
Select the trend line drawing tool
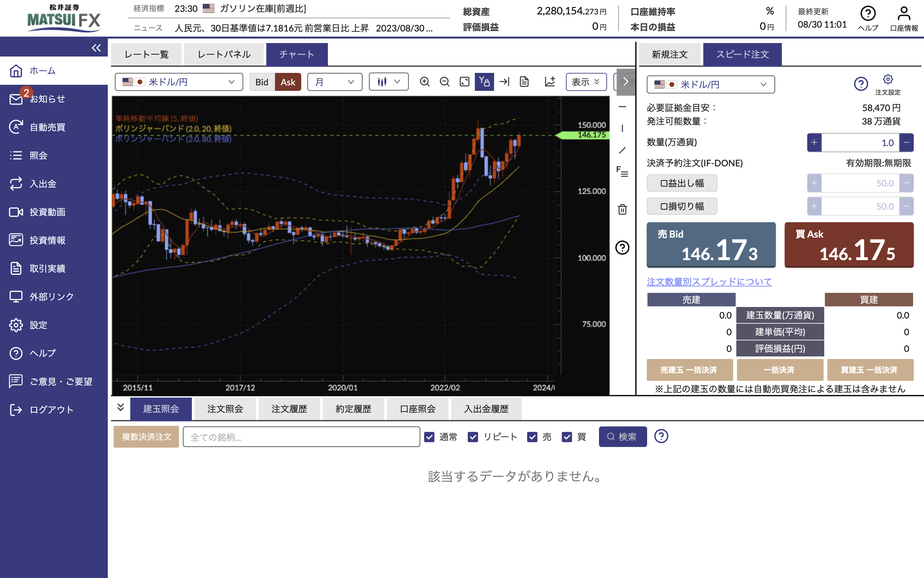[x=622, y=150]
